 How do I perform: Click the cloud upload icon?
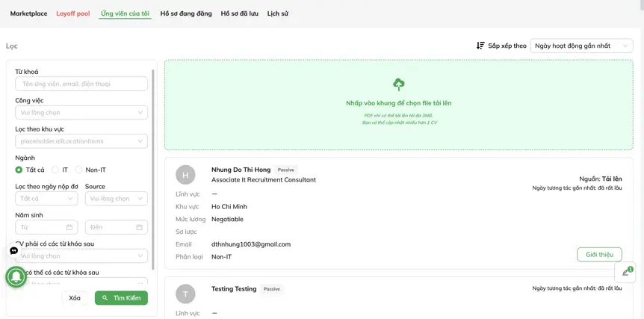click(398, 84)
